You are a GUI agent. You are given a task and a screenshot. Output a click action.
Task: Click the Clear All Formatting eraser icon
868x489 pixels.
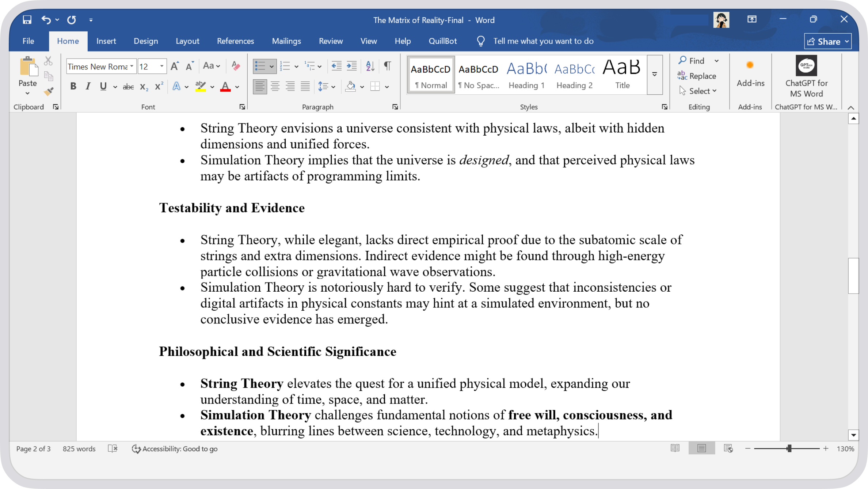[236, 66]
